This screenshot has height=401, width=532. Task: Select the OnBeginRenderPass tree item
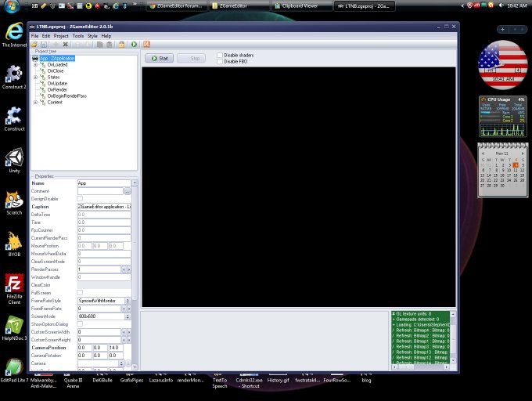click(x=66, y=96)
